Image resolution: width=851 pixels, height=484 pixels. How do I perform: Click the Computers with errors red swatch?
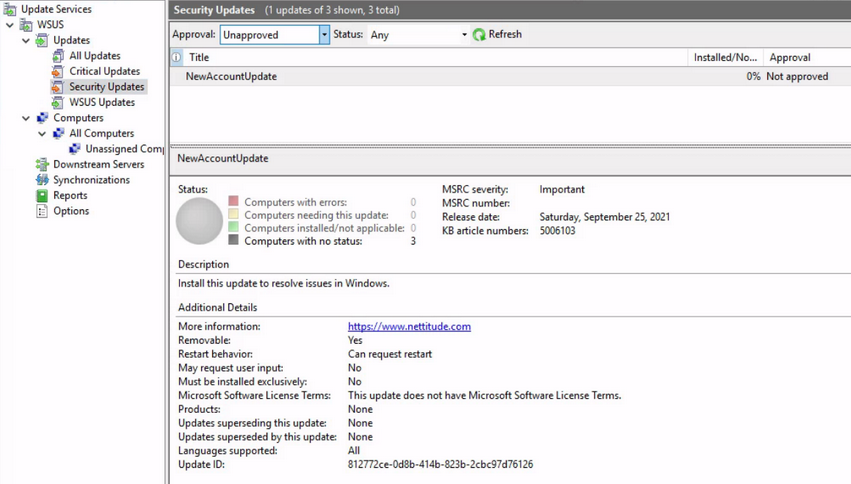coord(233,201)
